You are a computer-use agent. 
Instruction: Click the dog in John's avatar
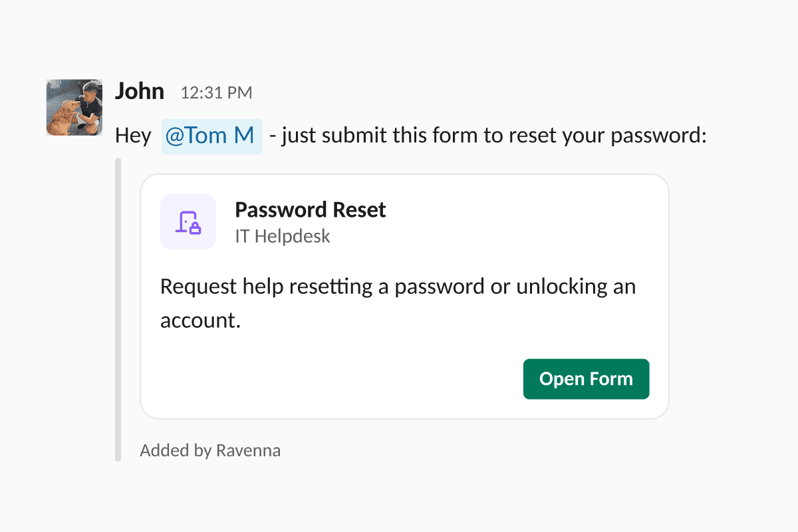(62, 118)
